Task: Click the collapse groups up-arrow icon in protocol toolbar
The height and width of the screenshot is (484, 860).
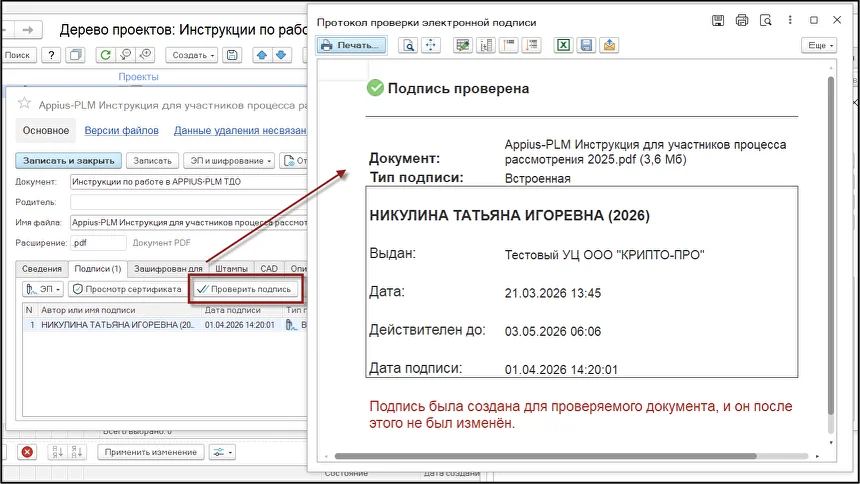Action: [x=509, y=45]
